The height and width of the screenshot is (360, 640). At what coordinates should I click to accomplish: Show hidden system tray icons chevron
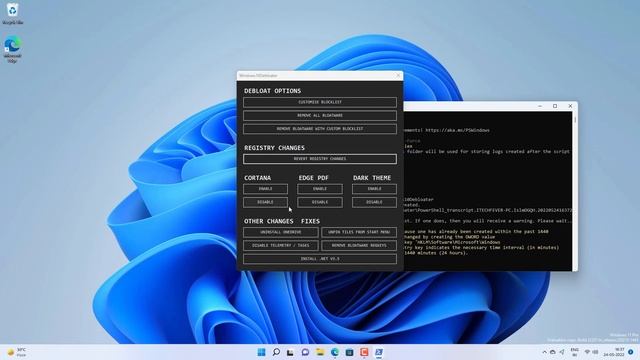(544, 352)
